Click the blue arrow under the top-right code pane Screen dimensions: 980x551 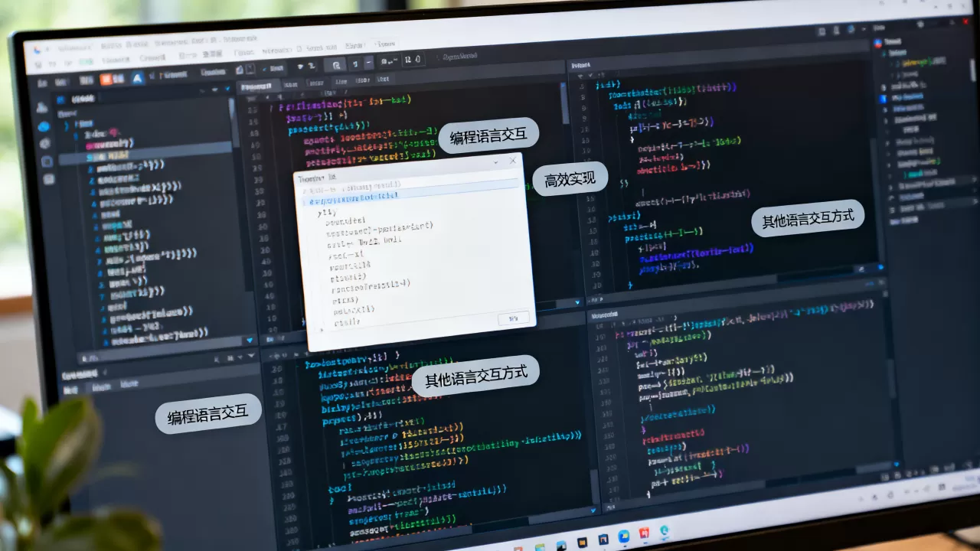(880, 268)
